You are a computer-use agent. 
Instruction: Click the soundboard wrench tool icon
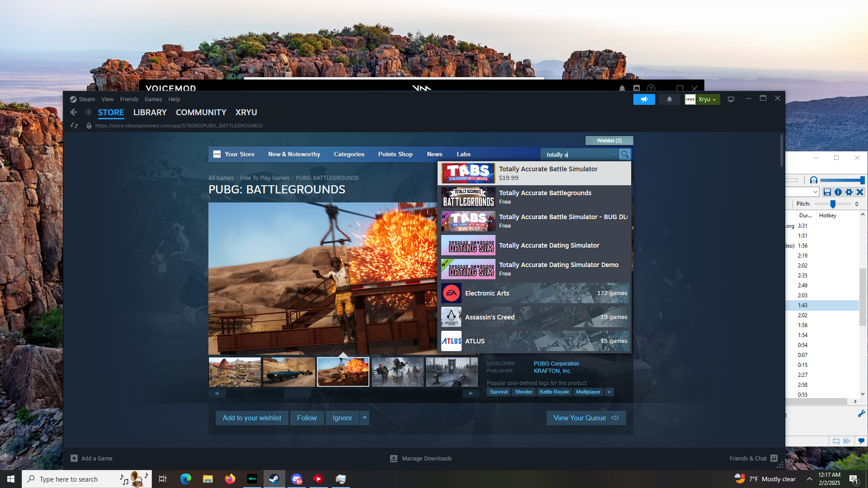pos(861,413)
